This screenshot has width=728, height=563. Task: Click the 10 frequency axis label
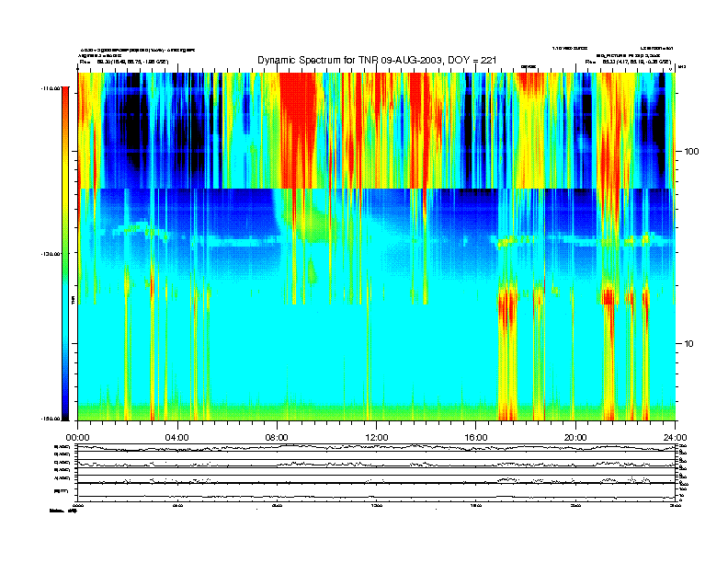tap(689, 344)
